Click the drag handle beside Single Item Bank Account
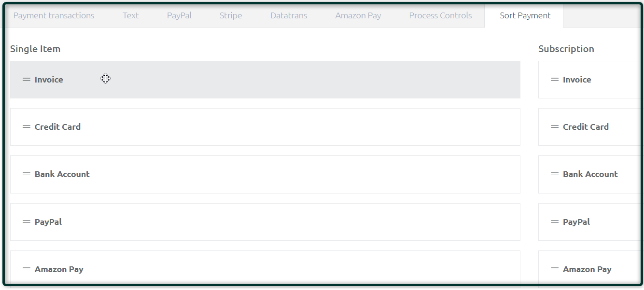The width and height of the screenshot is (644, 290). [27, 174]
